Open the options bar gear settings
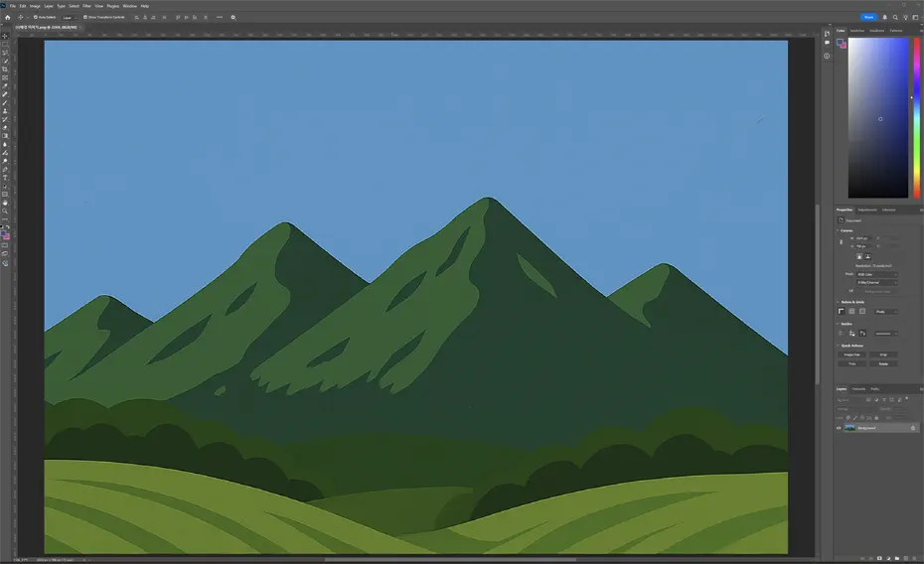The height and width of the screenshot is (564, 924). click(x=232, y=17)
